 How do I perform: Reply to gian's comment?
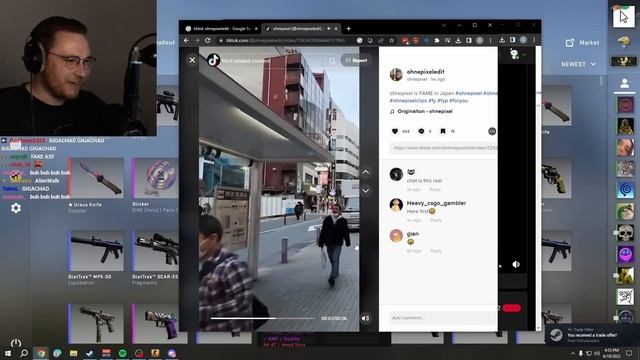pyautogui.click(x=436, y=251)
